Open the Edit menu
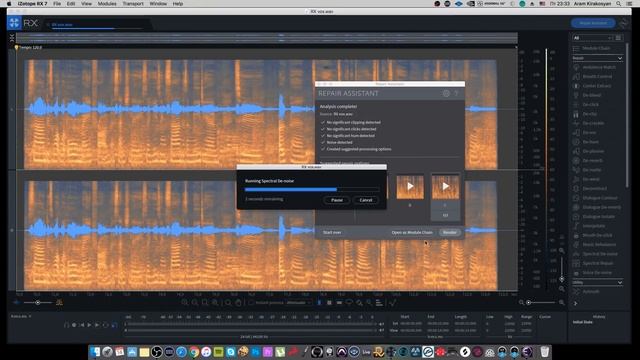640x360 pixels. [x=71, y=4]
